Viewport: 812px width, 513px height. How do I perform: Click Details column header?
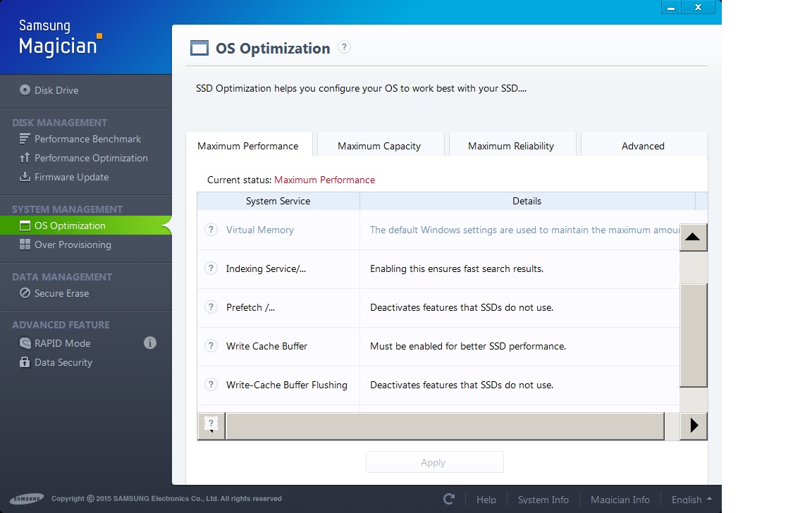[527, 201]
